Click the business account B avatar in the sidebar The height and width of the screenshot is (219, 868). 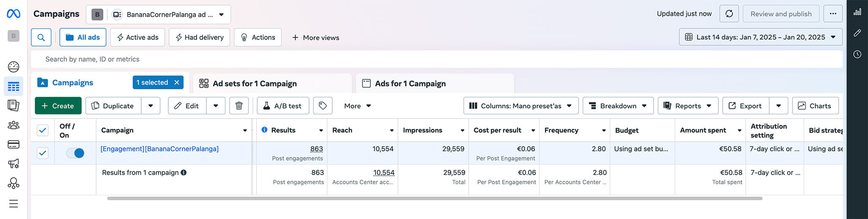[14, 36]
